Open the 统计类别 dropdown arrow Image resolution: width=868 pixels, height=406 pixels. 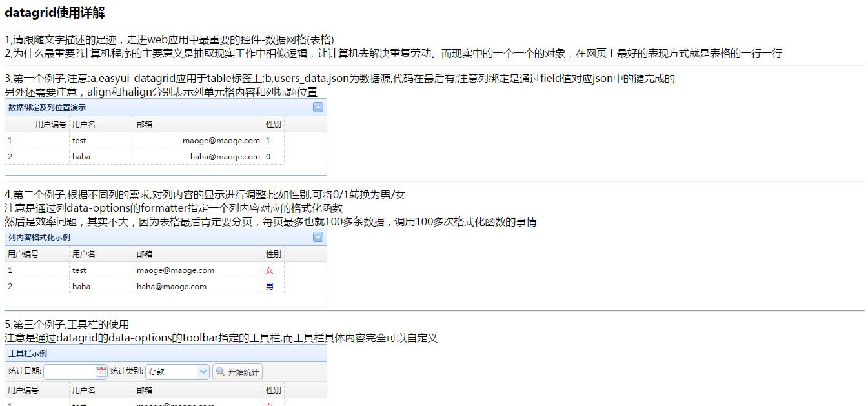click(203, 372)
